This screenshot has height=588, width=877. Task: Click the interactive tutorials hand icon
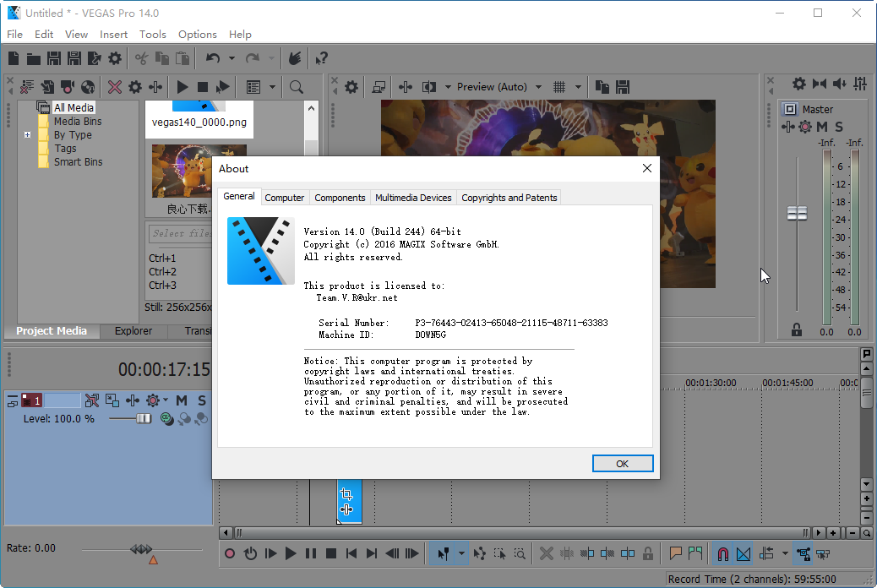click(x=295, y=58)
